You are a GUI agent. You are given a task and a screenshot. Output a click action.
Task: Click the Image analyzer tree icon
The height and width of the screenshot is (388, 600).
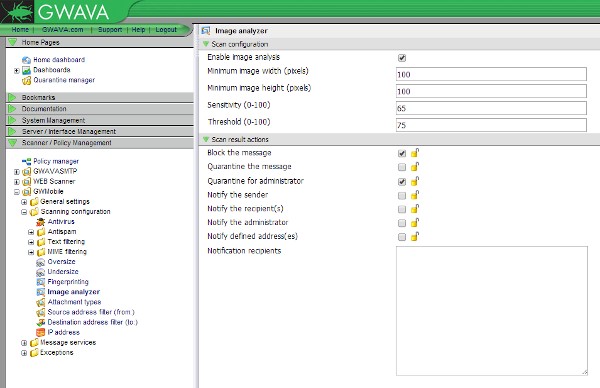[41, 292]
